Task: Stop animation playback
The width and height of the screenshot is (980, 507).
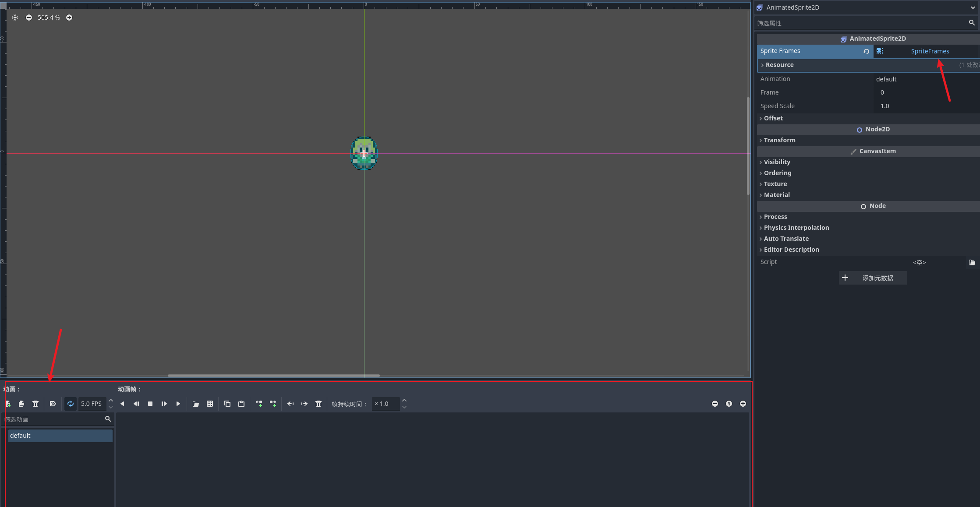Action: click(x=150, y=404)
